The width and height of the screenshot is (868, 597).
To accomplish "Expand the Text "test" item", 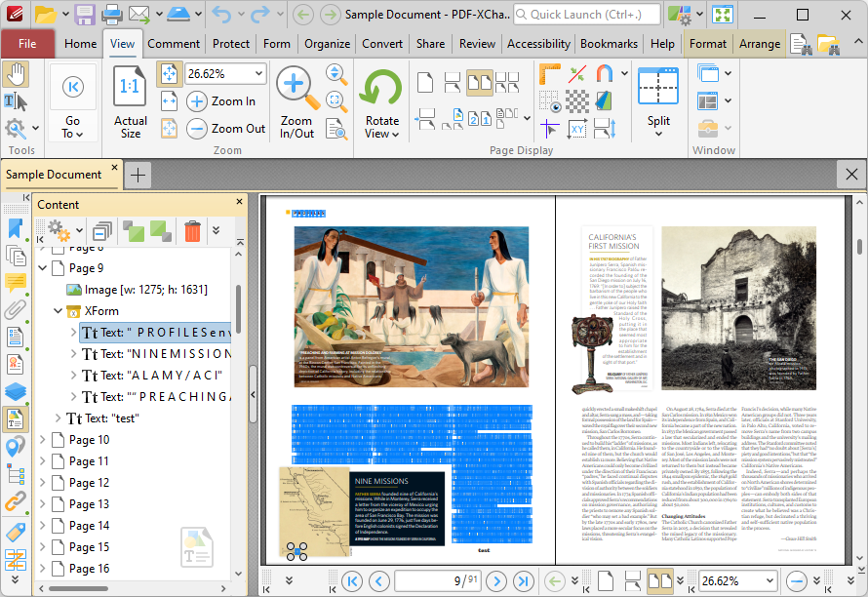I will [x=59, y=418].
